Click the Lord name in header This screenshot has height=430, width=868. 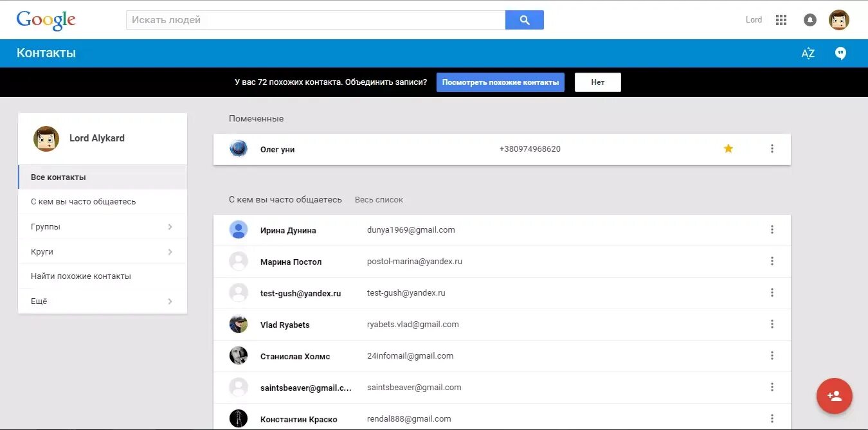[x=754, y=20]
